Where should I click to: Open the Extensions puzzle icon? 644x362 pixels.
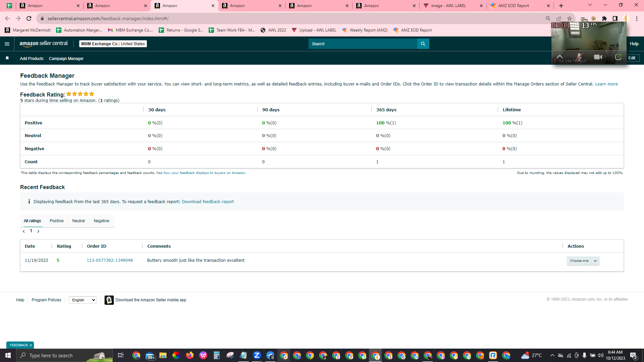(604, 18)
